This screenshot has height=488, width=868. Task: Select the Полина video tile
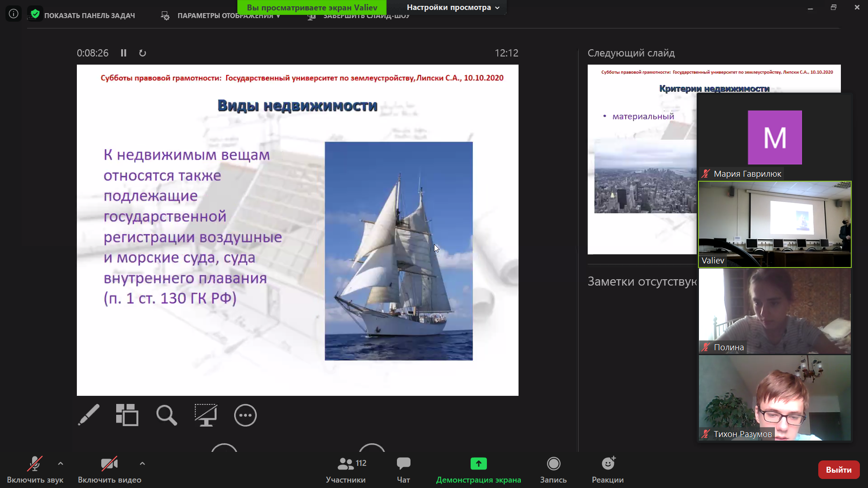click(774, 311)
